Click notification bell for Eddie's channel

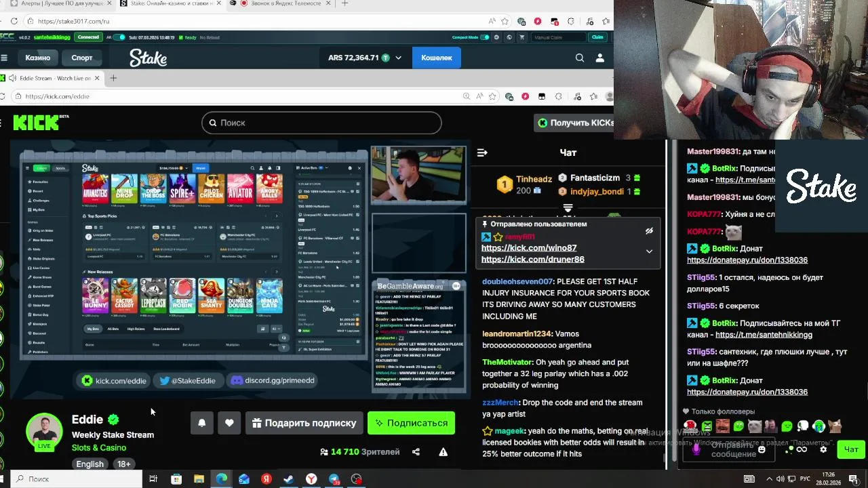(201, 423)
